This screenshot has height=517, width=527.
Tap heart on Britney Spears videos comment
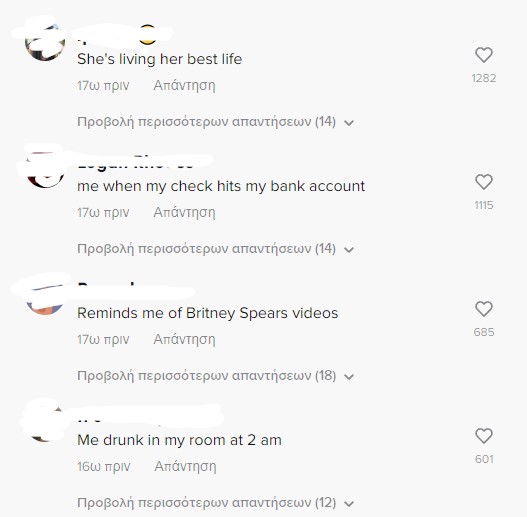pyautogui.click(x=484, y=309)
